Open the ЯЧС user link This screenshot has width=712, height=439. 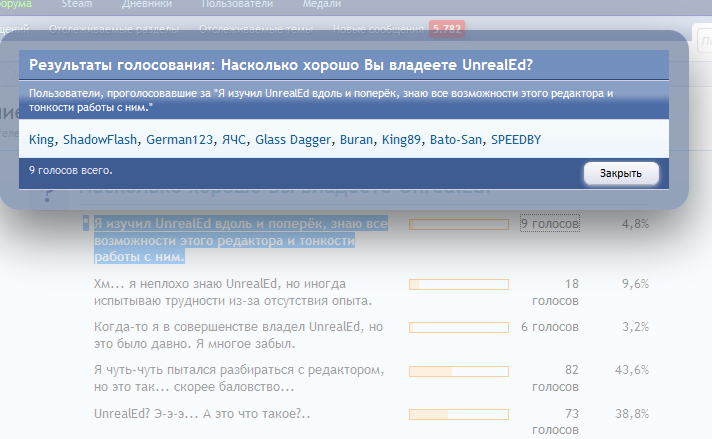(234, 140)
